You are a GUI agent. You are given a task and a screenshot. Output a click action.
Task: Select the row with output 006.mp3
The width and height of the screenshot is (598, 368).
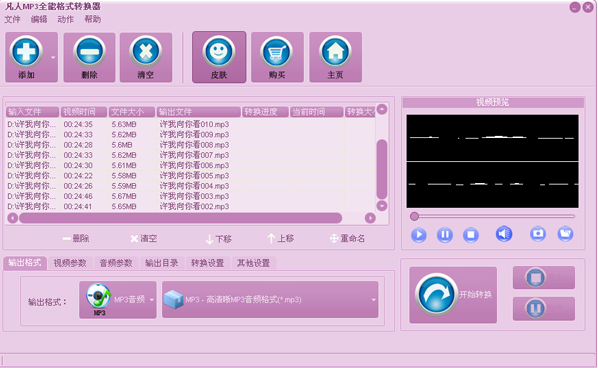click(x=191, y=166)
